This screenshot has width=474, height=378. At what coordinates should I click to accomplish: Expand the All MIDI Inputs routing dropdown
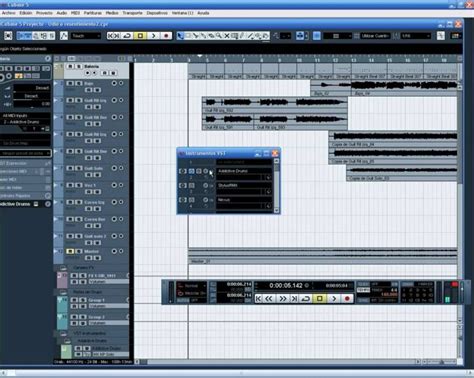26,116
